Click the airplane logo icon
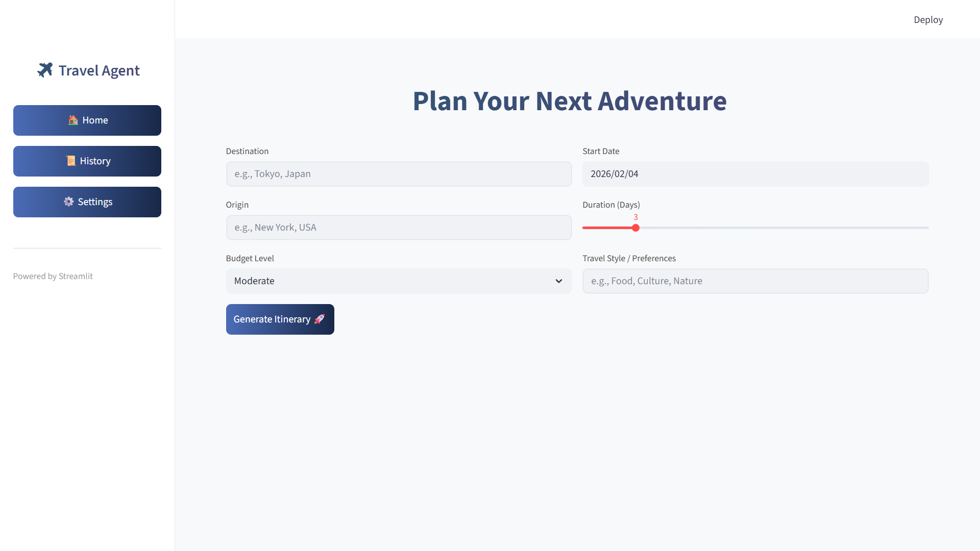 pyautogui.click(x=45, y=70)
